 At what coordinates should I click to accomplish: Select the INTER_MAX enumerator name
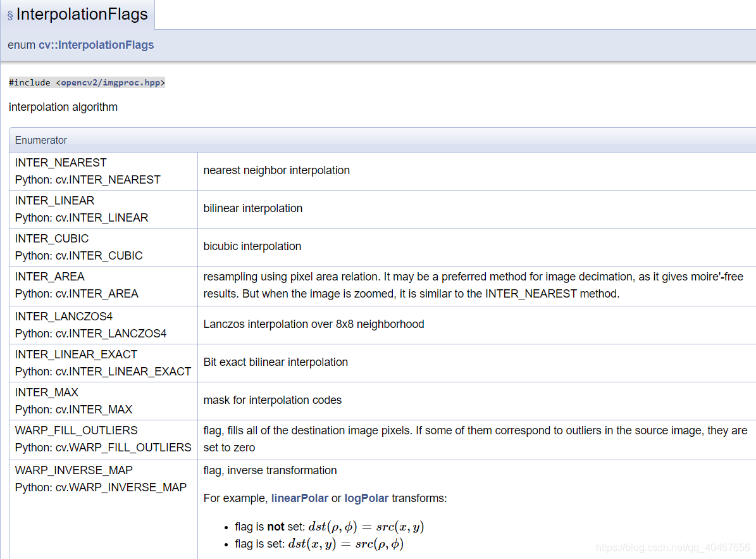click(46, 393)
